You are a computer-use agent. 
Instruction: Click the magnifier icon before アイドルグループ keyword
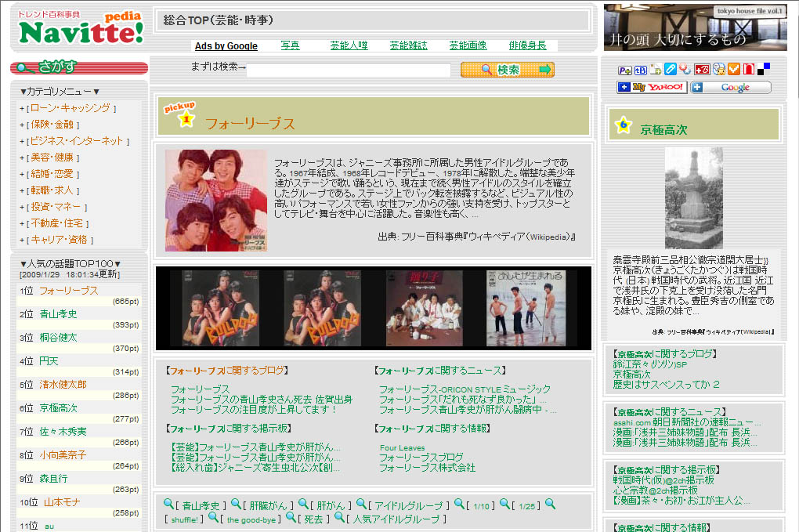[x=361, y=504]
